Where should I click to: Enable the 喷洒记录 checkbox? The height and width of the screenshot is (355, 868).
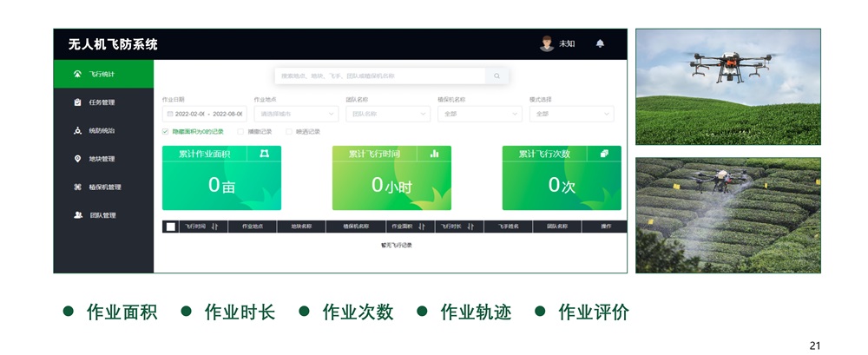pyautogui.click(x=289, y=132)
